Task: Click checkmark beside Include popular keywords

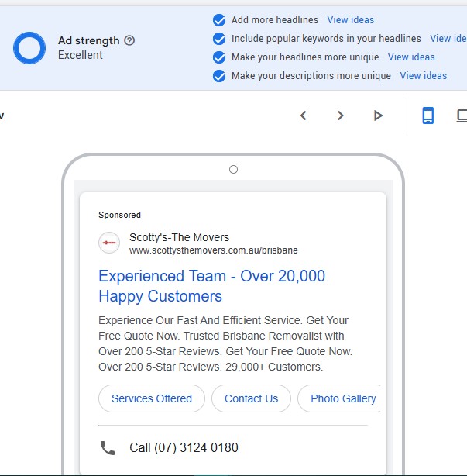Action: pyautogui.click(x=219, y=39)
